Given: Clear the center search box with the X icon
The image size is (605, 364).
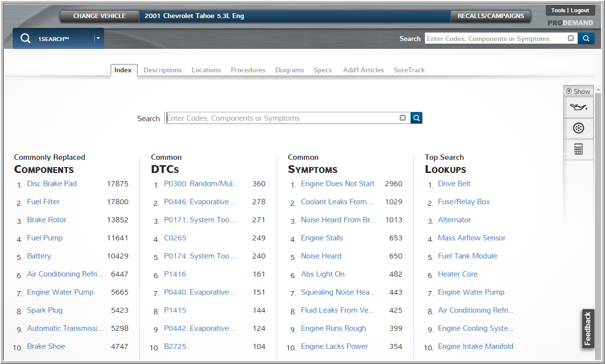Looking at the screenshot, I should (x=402, y=118).
